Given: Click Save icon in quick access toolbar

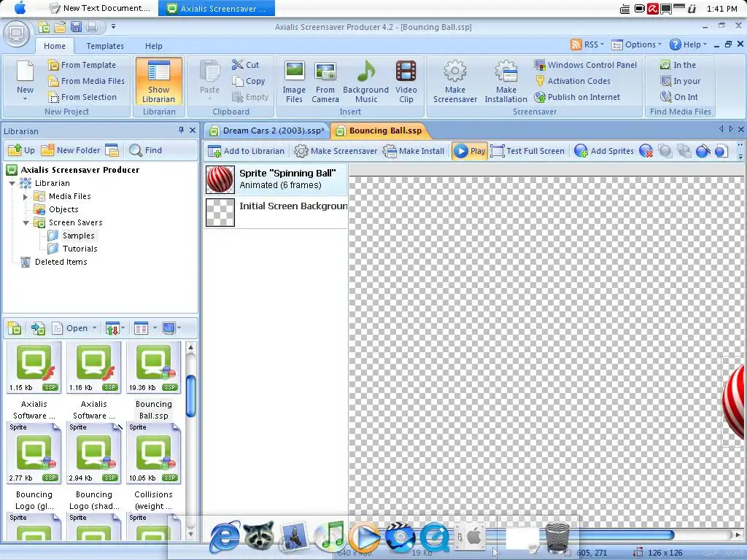Looking at the screenshot, I should click(x=76, y=27).
